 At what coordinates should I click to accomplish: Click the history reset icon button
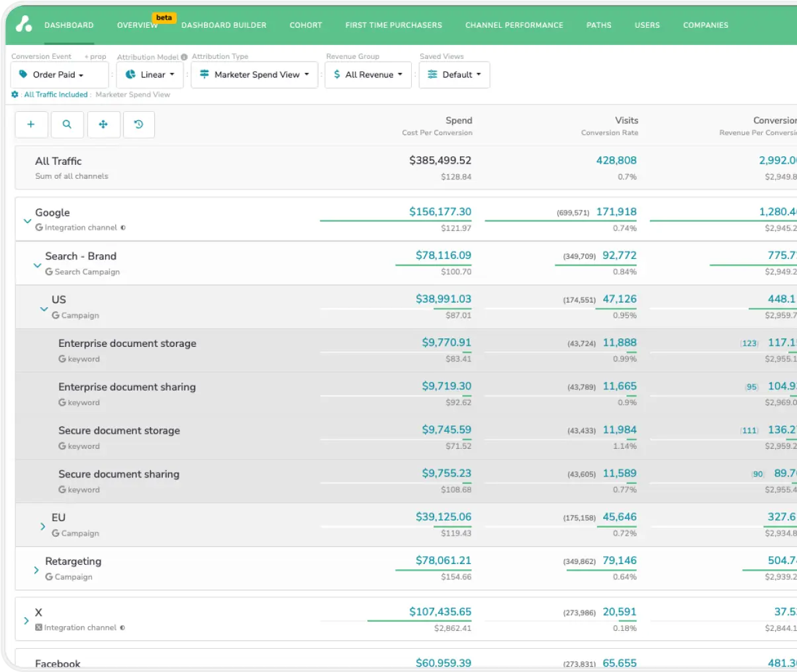click(138, 124)
